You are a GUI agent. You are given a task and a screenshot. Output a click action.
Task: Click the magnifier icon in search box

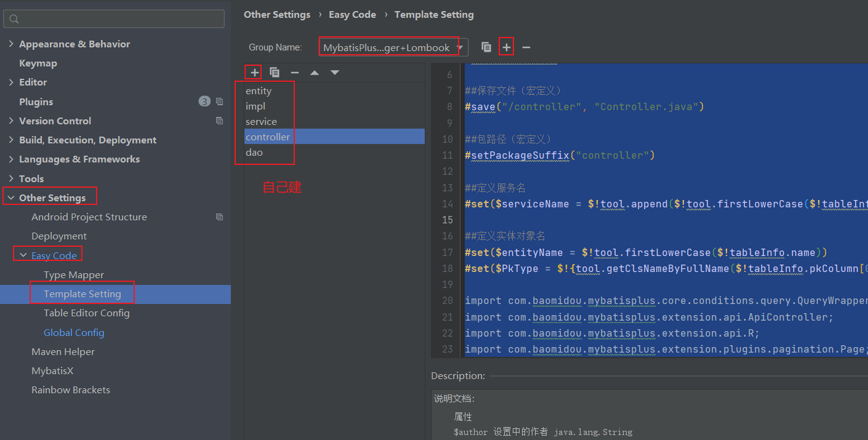click(x=14, y=19)
